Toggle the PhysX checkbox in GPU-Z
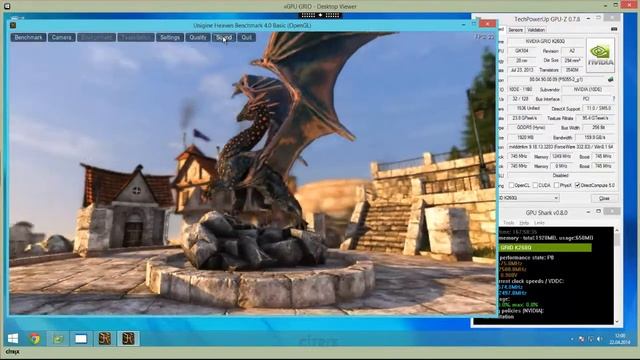 coord(556,185)
